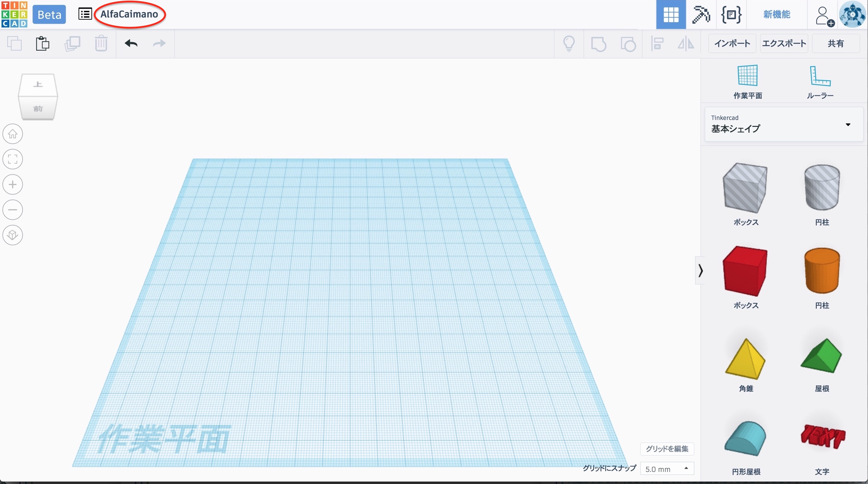Select the 3D design grid view button
The height and width of the screenshot is (484, 868).
[x=671, y=14]
